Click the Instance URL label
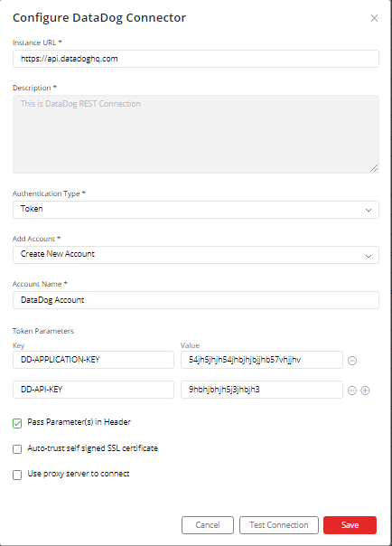 pyautogui.click(x=37, y=42)
